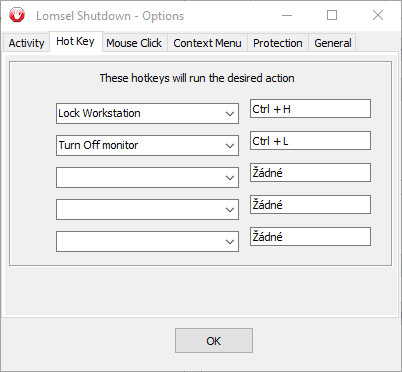Close the Lomsel Shutdown Options window
Image resolution: width=402 pixels, height=372 pixels.
[378, 15]
